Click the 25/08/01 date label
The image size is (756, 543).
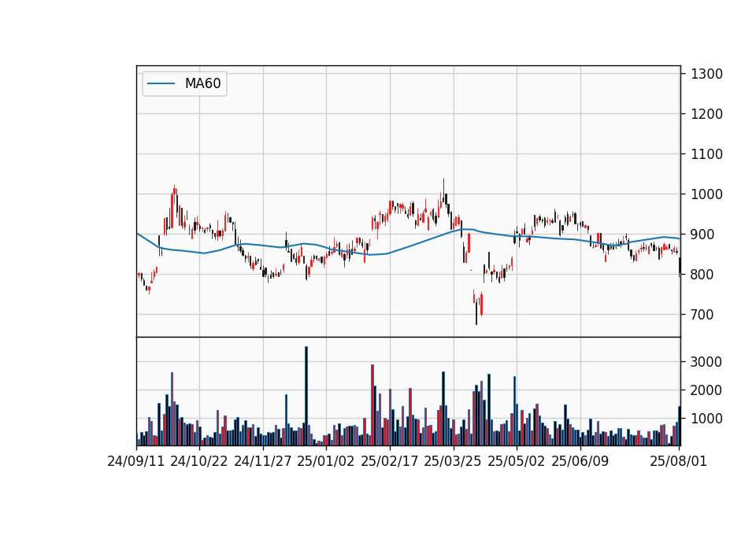point(678,461)
